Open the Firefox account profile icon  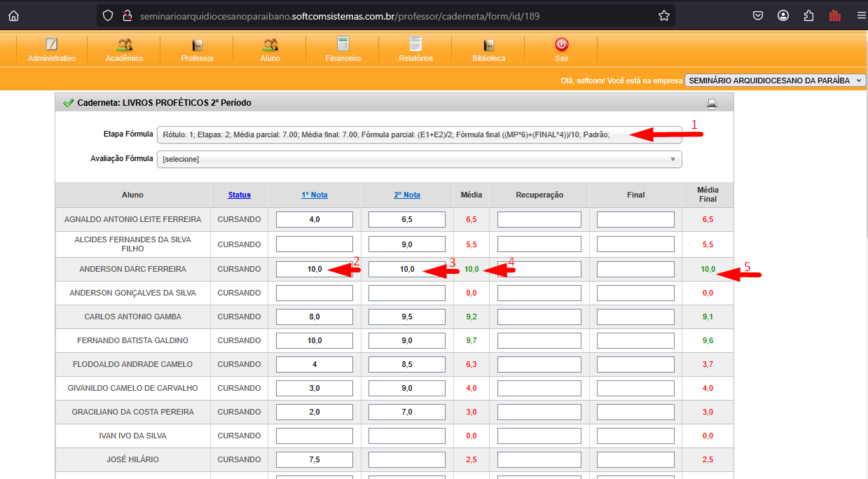(783, 15)
